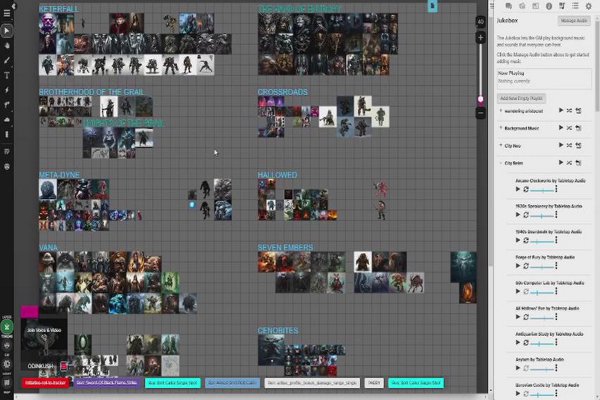Screen dimensions: 600x400
Task: Toggle shuffle on wandering aristocrat playlist
Action: click(569, 111)
